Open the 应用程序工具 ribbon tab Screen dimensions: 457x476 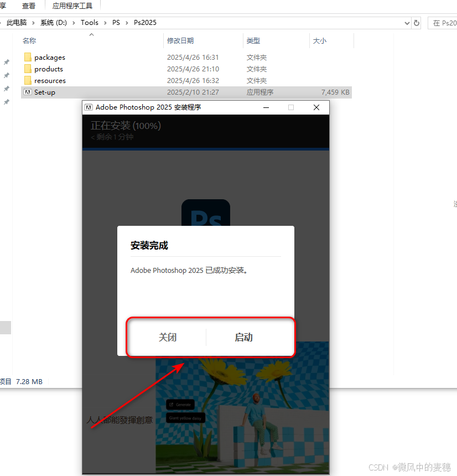tap(72, 6)
